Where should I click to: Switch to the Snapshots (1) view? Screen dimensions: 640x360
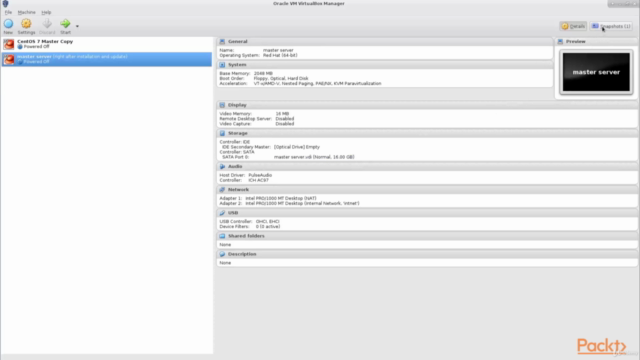point(611,26)
